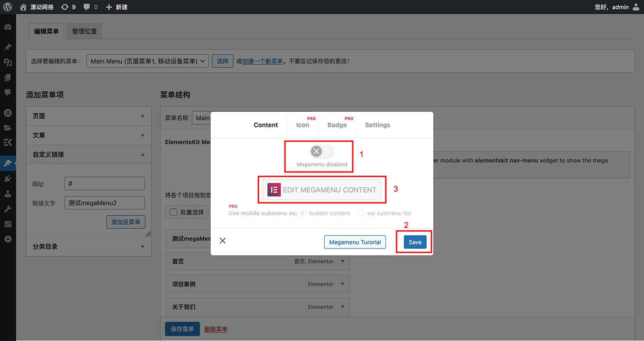Click the 新建 new content button

tap(117, 7)
